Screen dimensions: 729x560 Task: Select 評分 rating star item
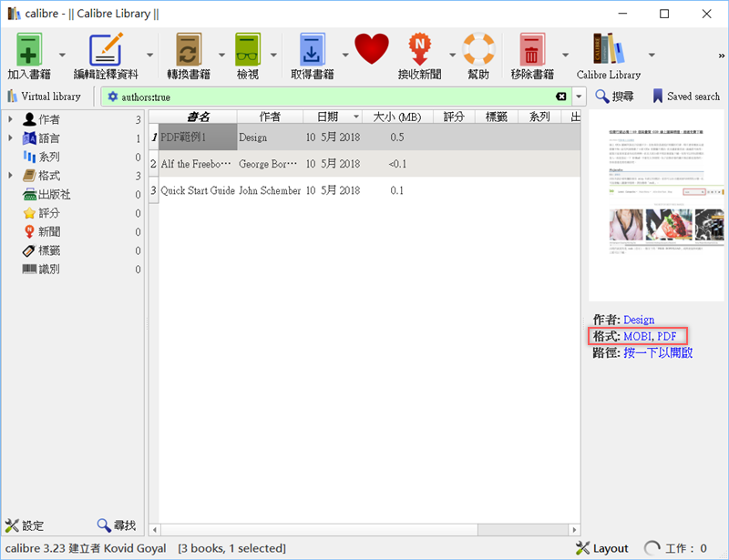[x=42, y=213]
